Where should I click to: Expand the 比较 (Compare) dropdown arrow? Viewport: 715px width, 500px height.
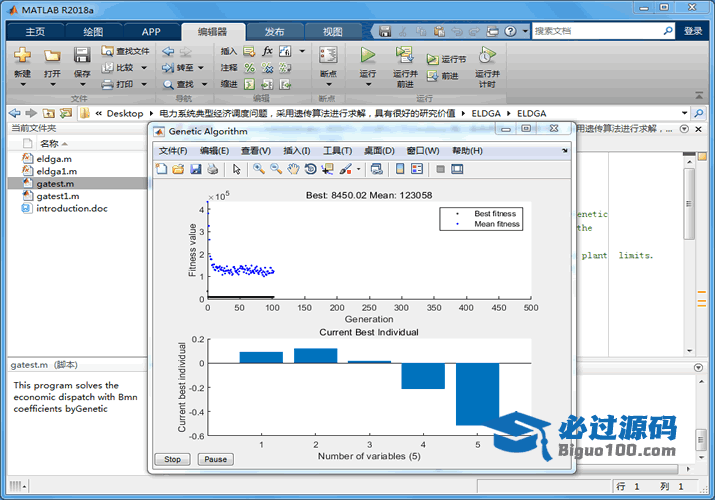point(144,68)
